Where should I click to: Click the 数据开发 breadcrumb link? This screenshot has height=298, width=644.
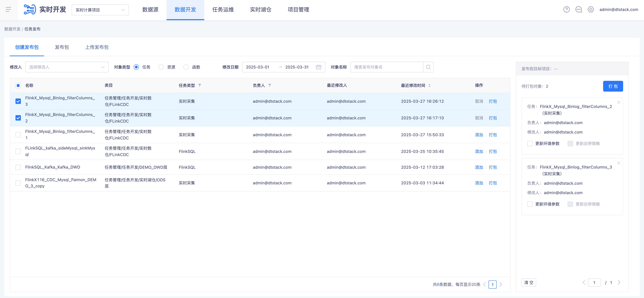(12, 29)
